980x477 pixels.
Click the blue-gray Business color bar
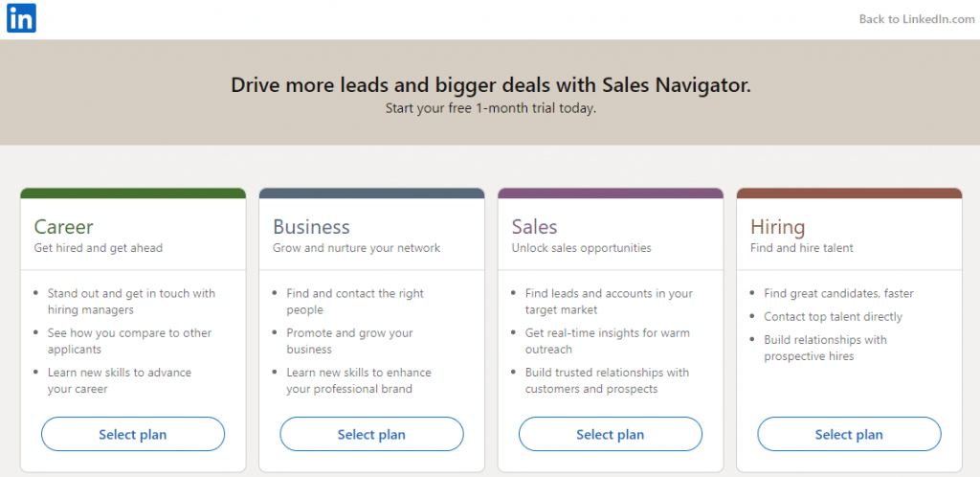pyautogui.click(x=372, y=193)
